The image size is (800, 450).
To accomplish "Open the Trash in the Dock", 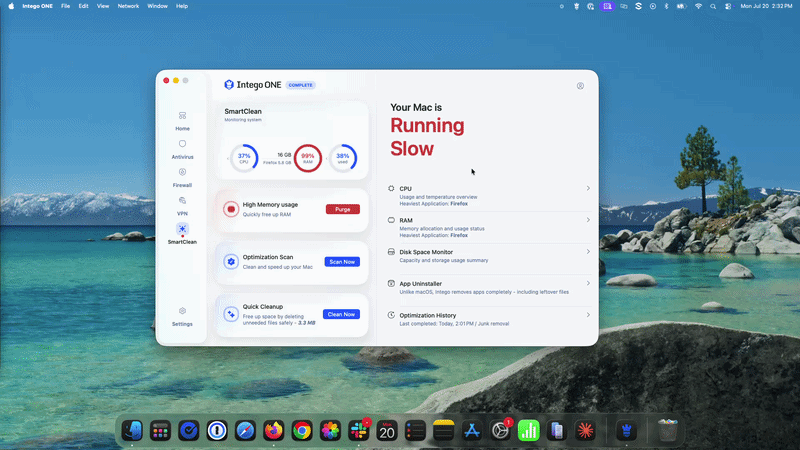I will (667, 431).
